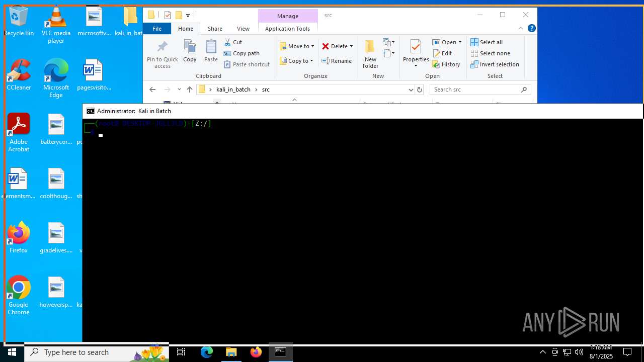Click the Kali in Batch console title bar
The image size is (644, 362).
tap(362, 111)
